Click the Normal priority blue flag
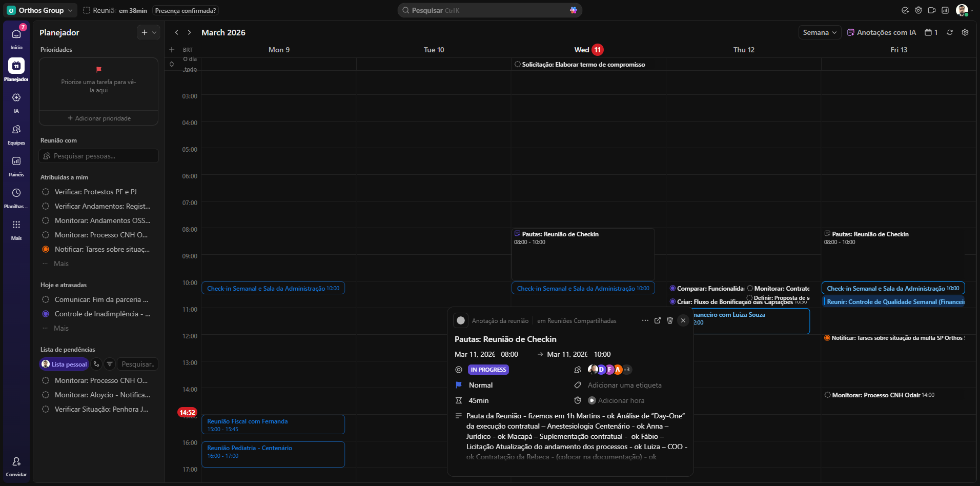This screenshot has width=980, height=486. tap(459, 385)
